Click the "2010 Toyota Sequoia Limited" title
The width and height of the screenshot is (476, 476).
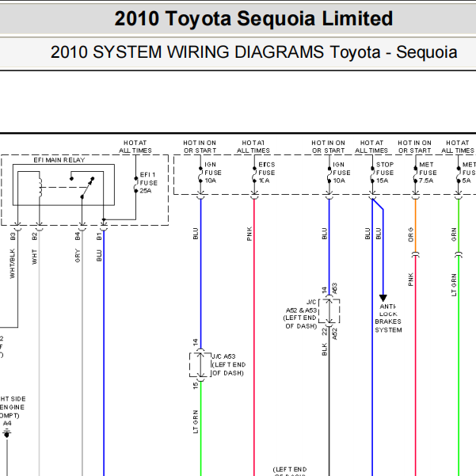click(x=253, y=19)
